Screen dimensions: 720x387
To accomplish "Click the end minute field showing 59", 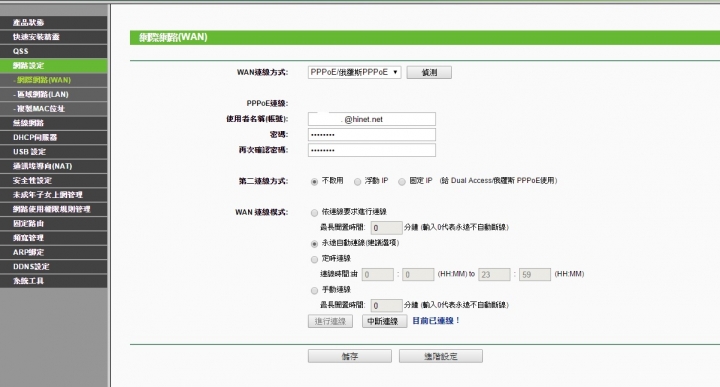I will pyautogui.click(x=535, y=275).
